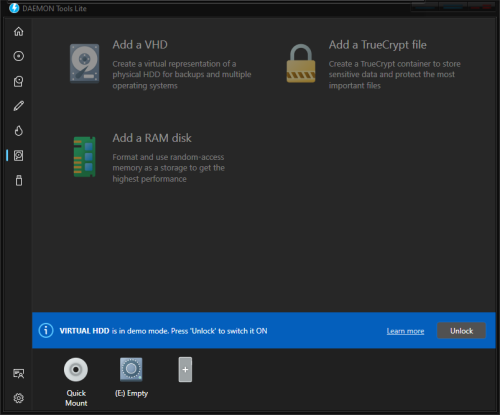Select the (E:) Empty virtual drive icon

(131, 369)
